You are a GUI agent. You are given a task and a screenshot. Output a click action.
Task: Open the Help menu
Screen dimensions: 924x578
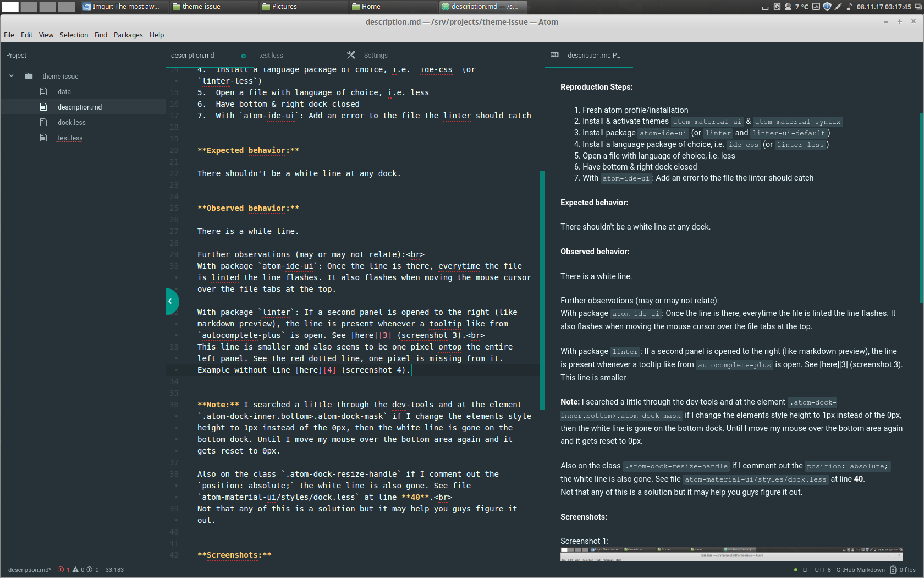point(157,35)
